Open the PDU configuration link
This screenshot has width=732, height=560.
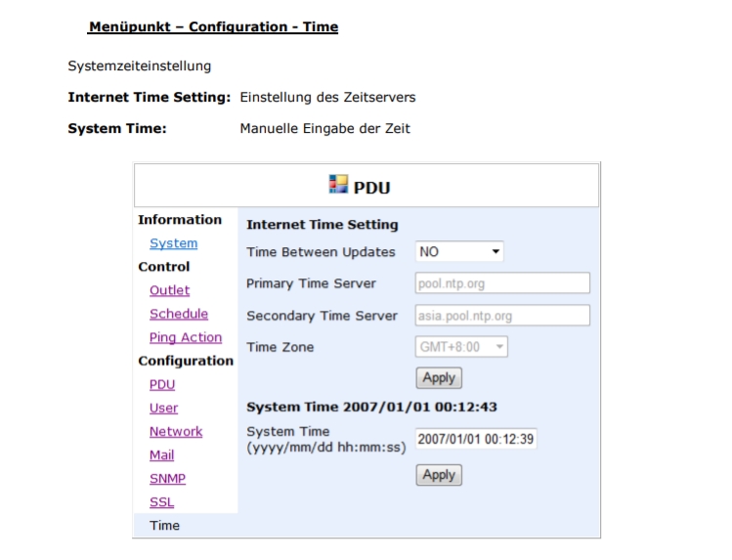(162, 384)
